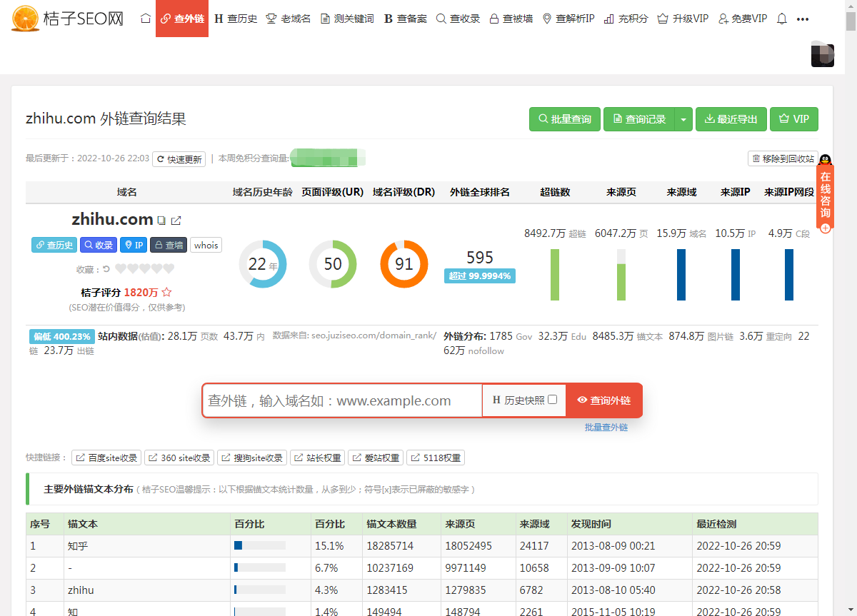
Task: Expand the 在线咨询 side panel plus icon
Action: (826, 228)
